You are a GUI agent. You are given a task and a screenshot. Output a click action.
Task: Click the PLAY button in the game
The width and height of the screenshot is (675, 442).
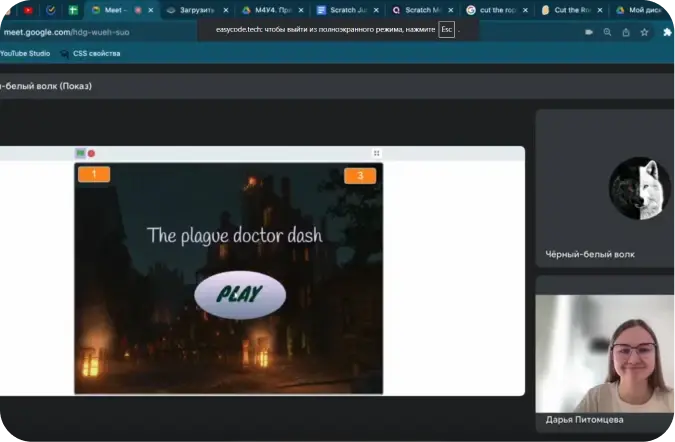coord(240,295)
